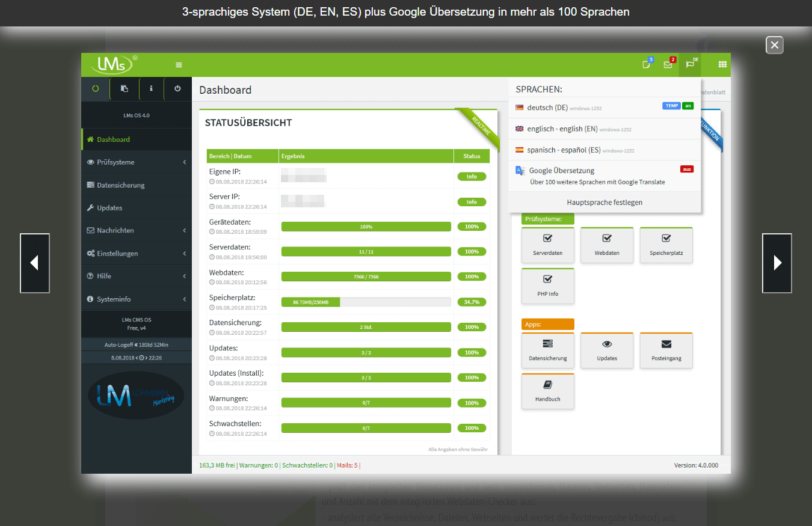
Task: Click the 'Warnungen: 0' footer text
Action: coord(259,465)
